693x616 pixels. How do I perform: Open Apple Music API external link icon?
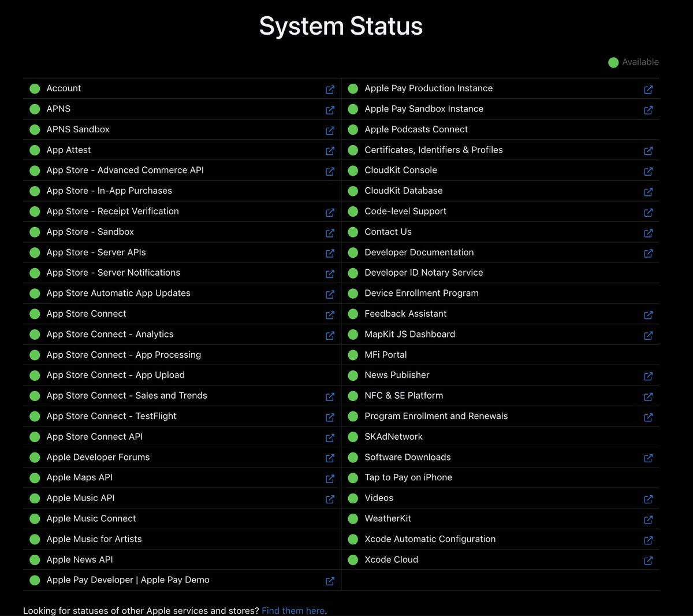pyautogui.click(x=330, y=499)
